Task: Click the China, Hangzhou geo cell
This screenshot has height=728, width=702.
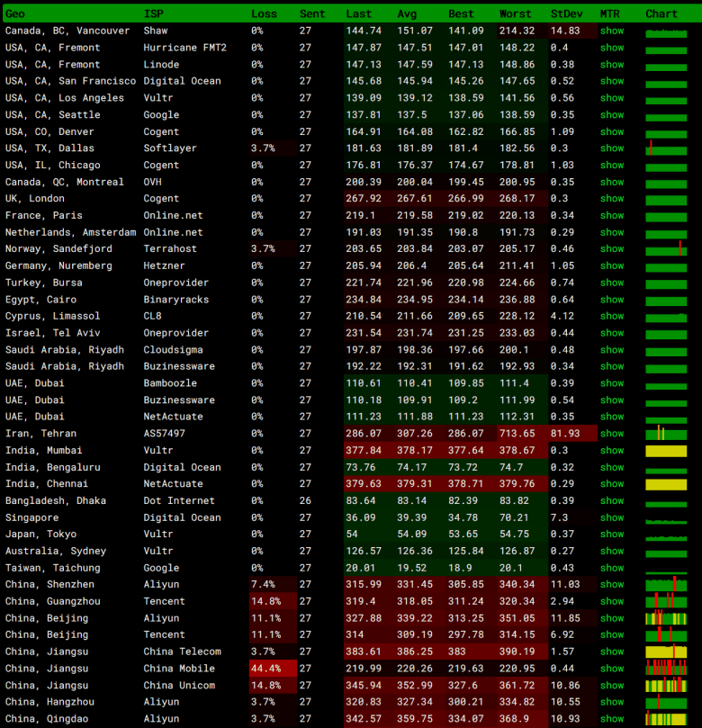Action: [49, 702]
